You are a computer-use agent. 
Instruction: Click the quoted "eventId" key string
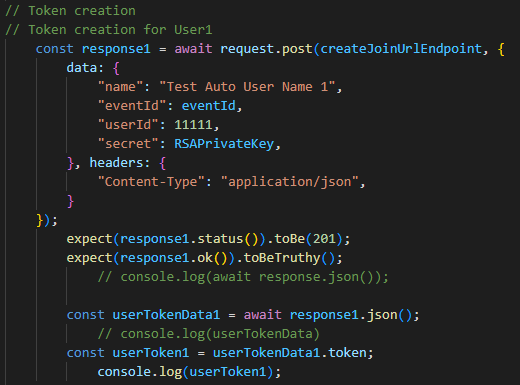tap(132, 106)
